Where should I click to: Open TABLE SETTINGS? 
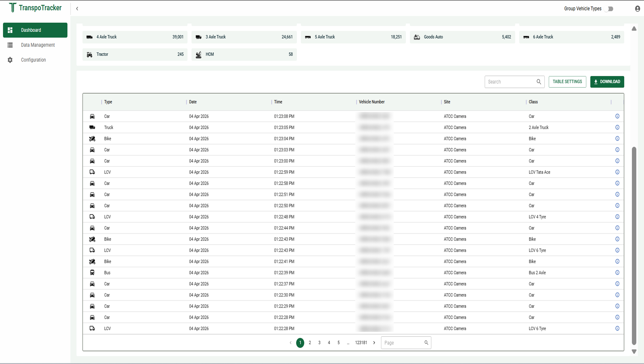pos(567,82)
